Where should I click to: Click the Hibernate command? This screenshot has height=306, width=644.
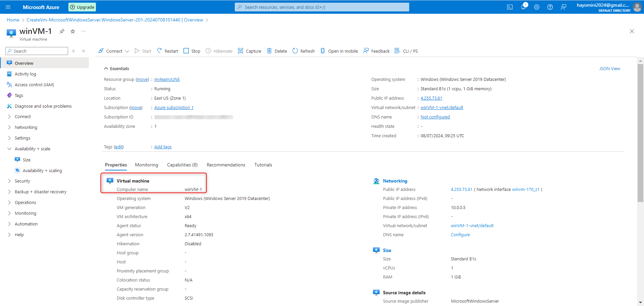pyautogui.click(x=219, y=51)
